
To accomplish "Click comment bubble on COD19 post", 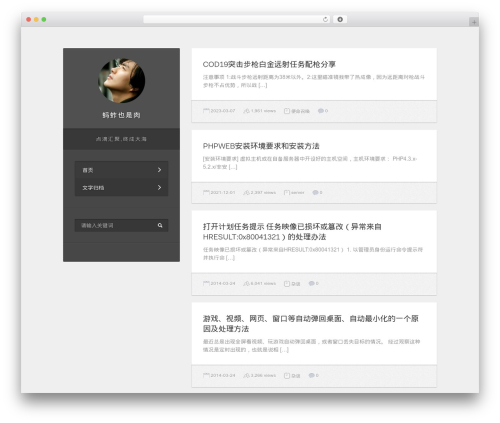I will click(321, 110).
